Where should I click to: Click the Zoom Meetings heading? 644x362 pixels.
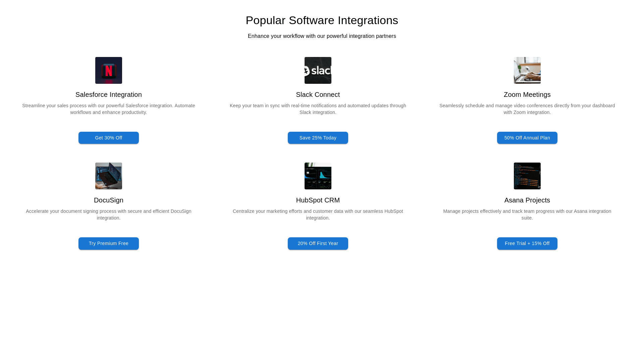pyautogui.click(x=527, y=95)
